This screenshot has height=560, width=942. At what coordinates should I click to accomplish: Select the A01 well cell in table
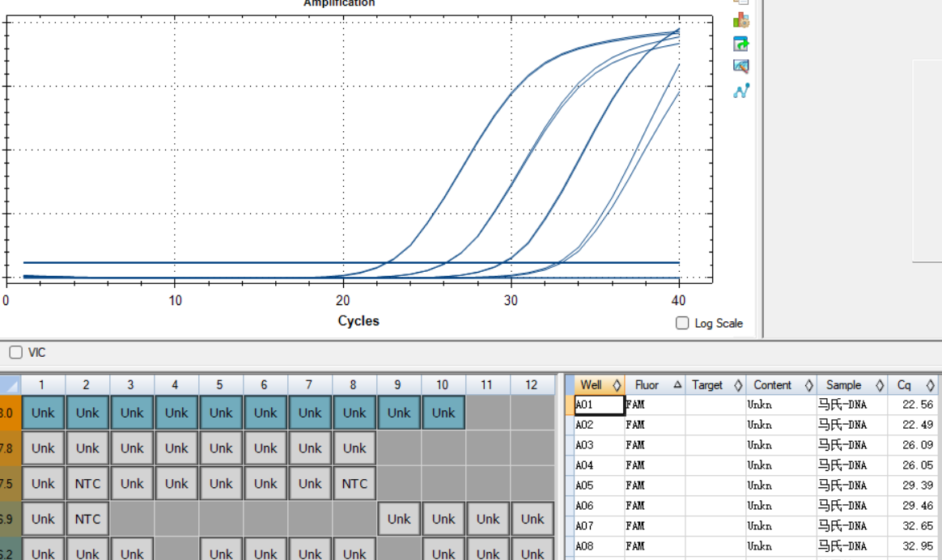pos(600,405)
